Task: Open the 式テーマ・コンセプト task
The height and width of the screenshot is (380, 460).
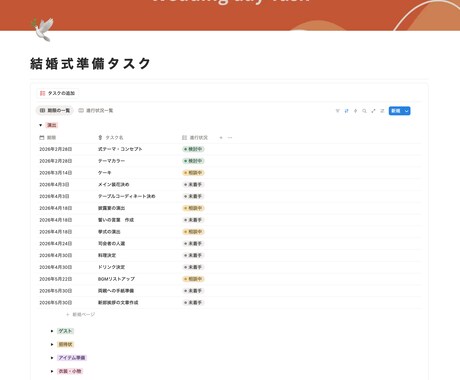Action: tap(120, 149)
